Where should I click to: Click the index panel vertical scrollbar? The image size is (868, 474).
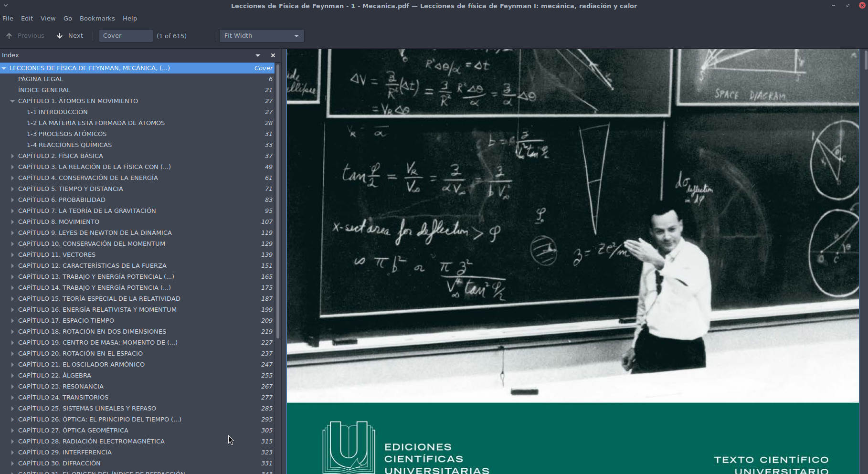coord(278,200)
